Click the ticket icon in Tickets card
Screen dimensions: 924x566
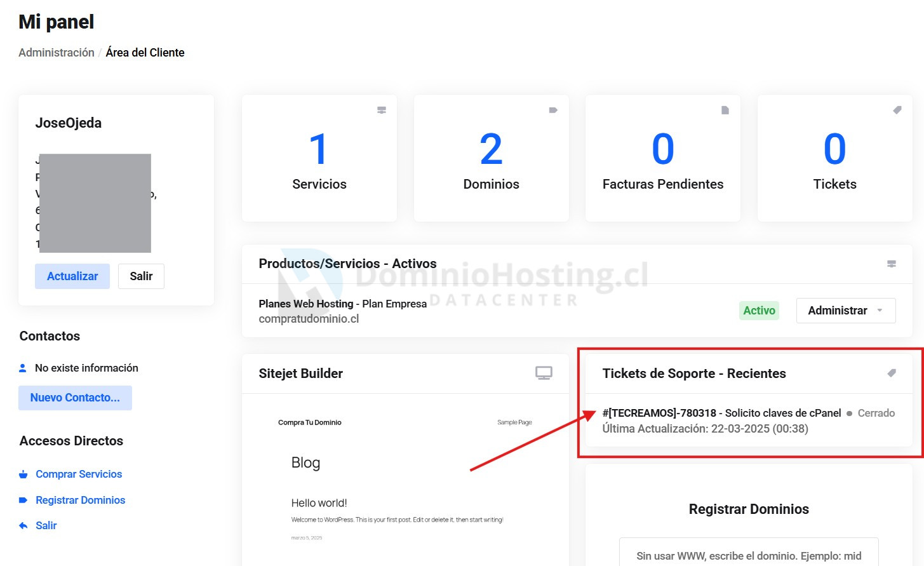pyautogui.click(x=897, y=110)
